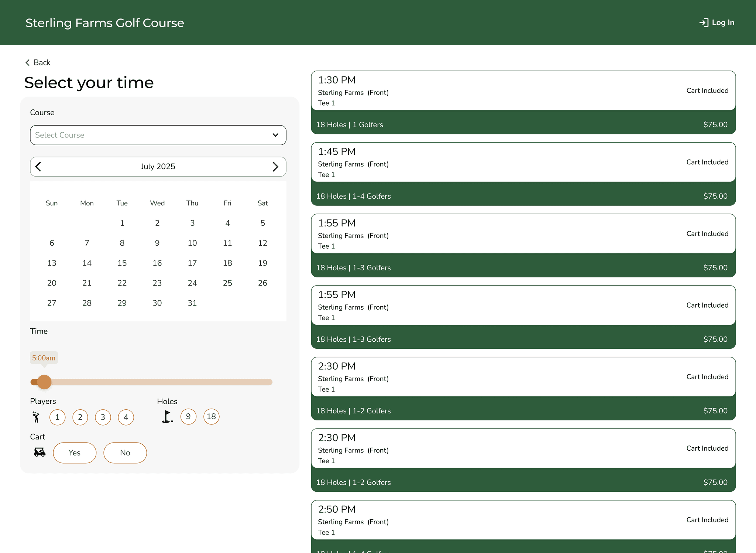Click the time slider handle

[x=44, y=382]
